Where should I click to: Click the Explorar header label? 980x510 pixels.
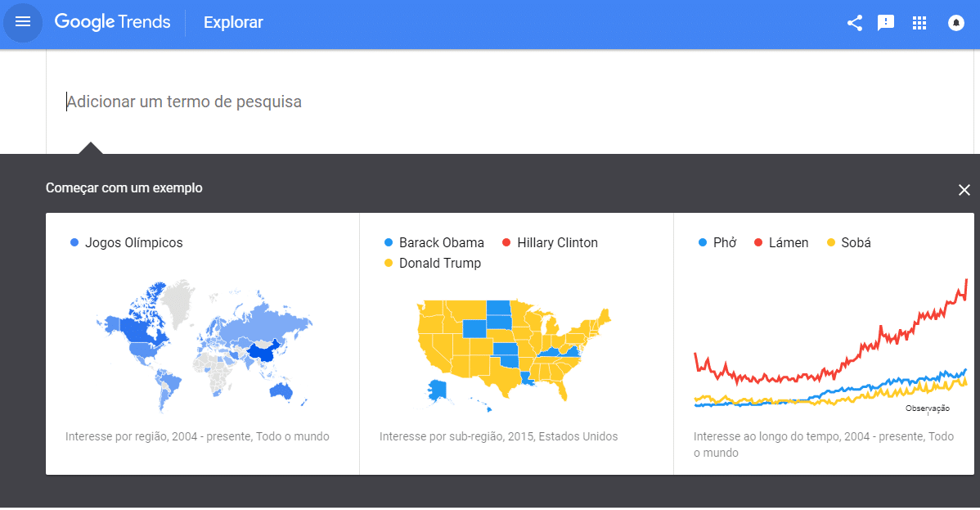click(233, 23)
